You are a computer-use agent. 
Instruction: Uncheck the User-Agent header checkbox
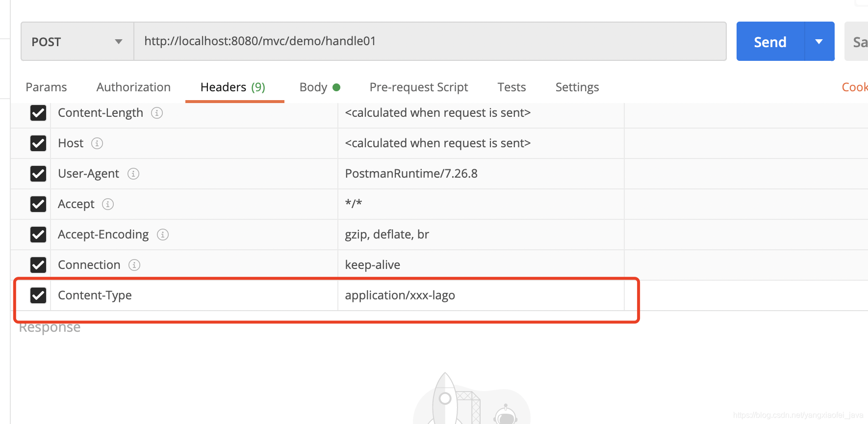(x=38, y=174)
